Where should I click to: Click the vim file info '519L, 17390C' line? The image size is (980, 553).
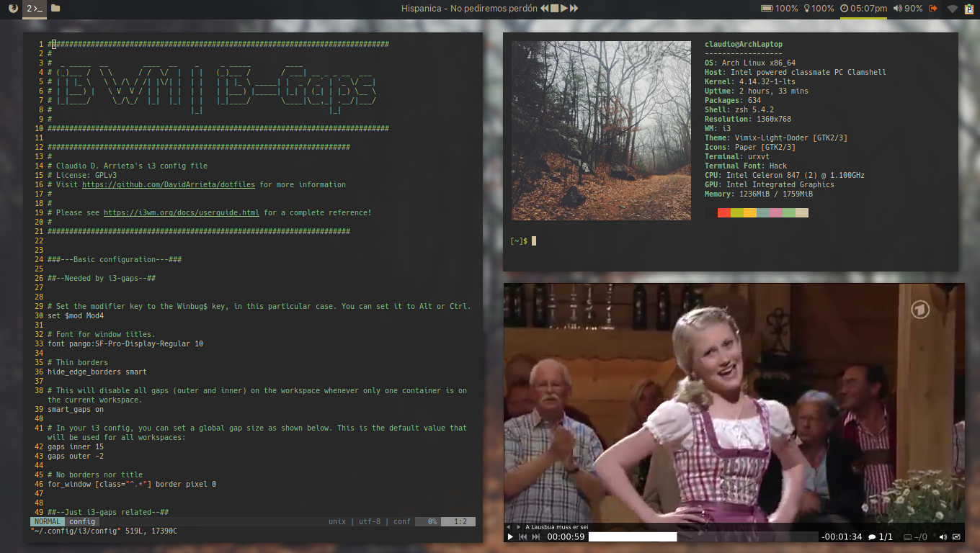[x=104, y=531]
